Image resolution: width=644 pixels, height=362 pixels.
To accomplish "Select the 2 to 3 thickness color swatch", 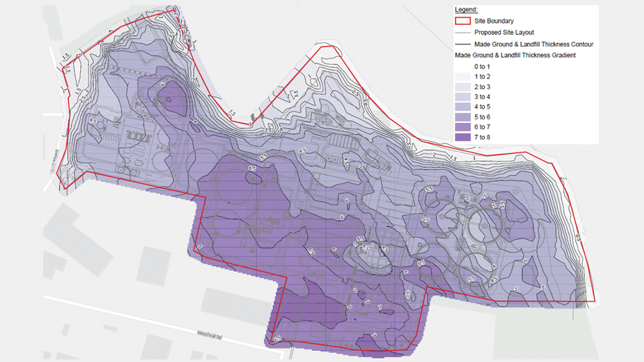I will point(462,87).
